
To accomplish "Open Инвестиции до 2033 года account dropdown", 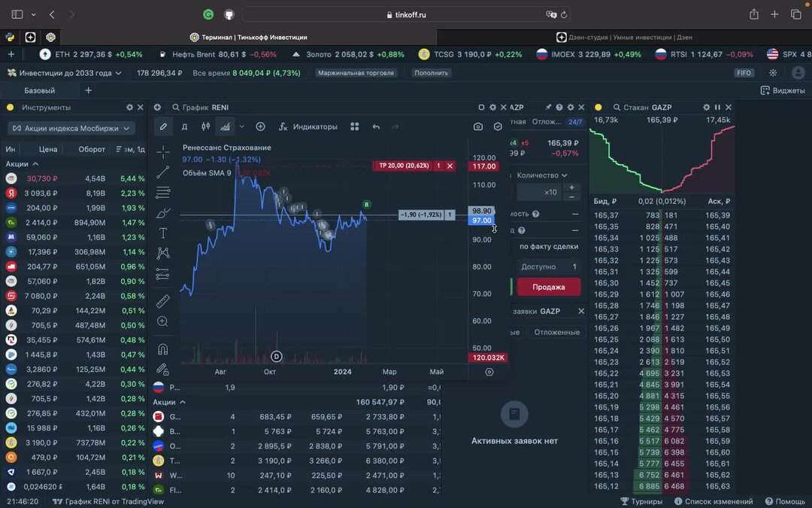I will coord(65,73).
